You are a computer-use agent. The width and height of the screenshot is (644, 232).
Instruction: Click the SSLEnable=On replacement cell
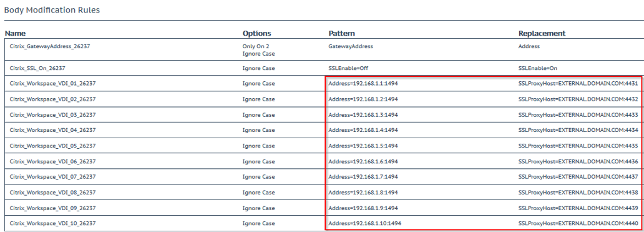(x=538, y=68)
